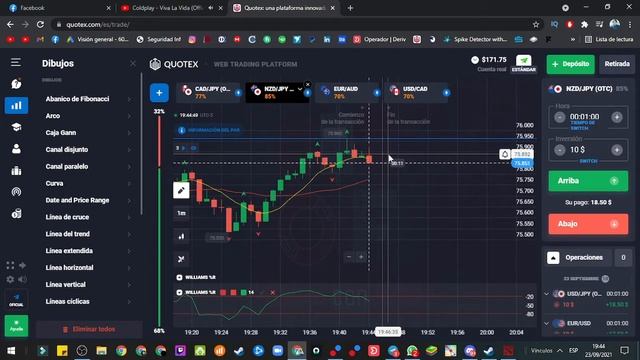Open the pencil drawing tools button

(x=181, y=190)
